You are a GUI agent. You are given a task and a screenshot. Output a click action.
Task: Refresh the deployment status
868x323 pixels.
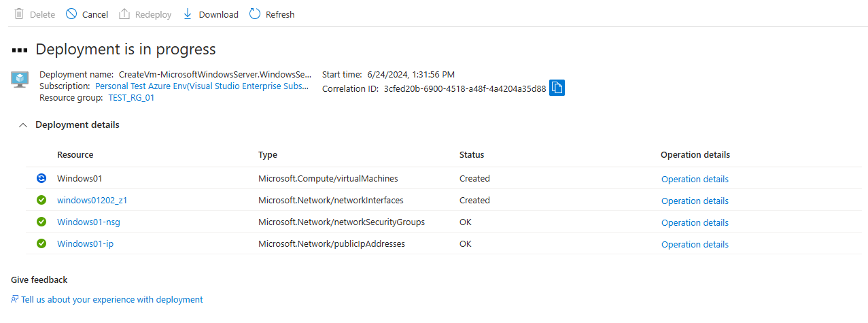point(272,14)
